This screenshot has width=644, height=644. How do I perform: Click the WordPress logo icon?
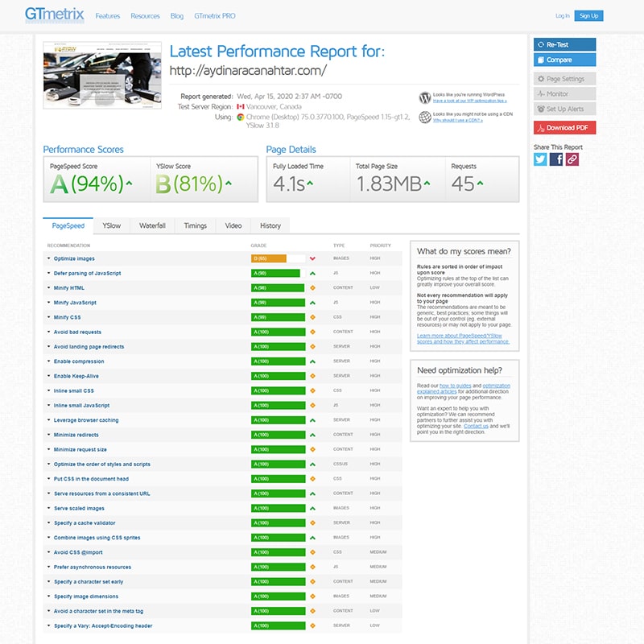coord(425,97)
